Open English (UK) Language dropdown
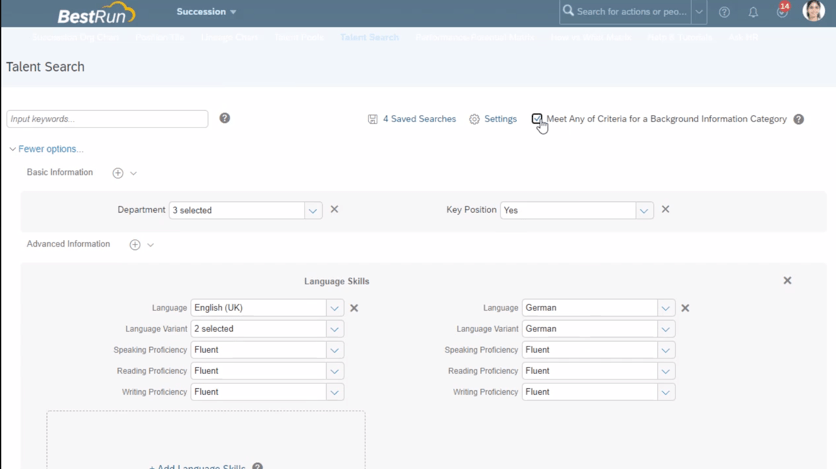Viewport: 836px width, 469px height. coord(334,308)
